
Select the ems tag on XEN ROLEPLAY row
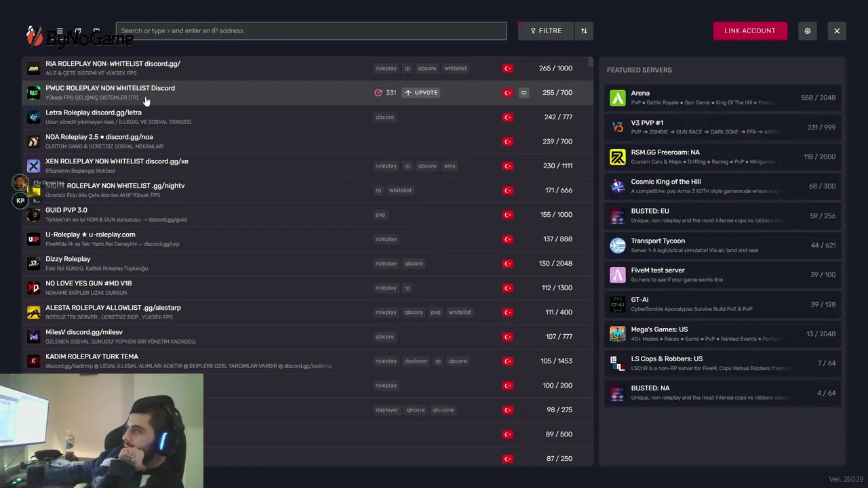pos(450,166)
